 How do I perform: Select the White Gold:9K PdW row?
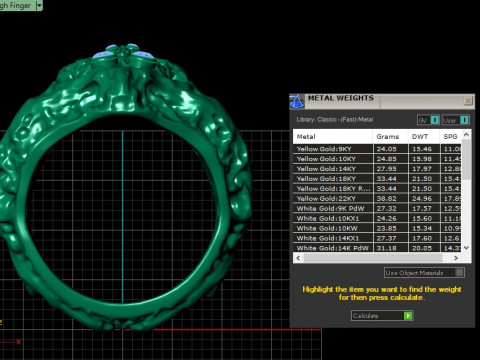378,209
